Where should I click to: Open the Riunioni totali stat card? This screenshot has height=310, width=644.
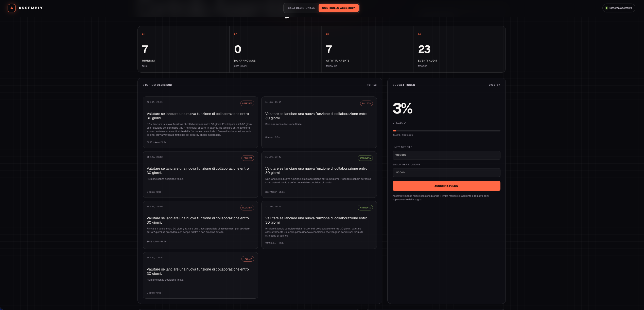[x=183, y=49]
